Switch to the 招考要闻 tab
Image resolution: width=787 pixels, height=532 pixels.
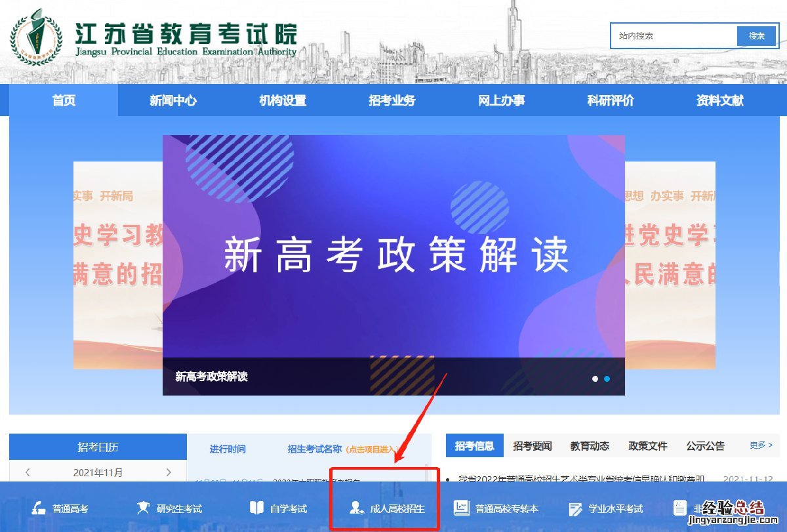[x=533, y=446]
